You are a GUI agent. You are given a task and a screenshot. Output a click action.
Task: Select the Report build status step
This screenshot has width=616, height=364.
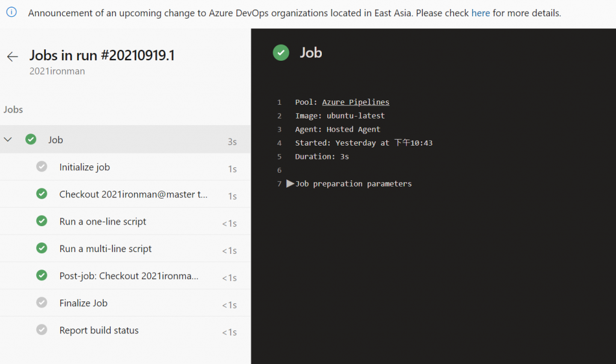[99, 330]
